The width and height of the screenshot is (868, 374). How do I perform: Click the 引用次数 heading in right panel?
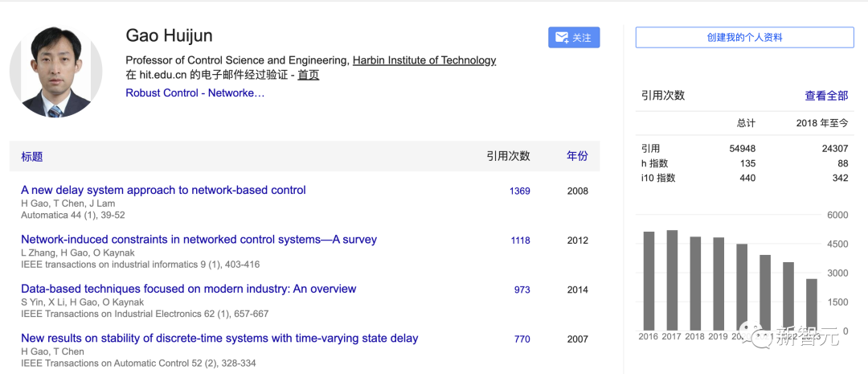[663, 95]
